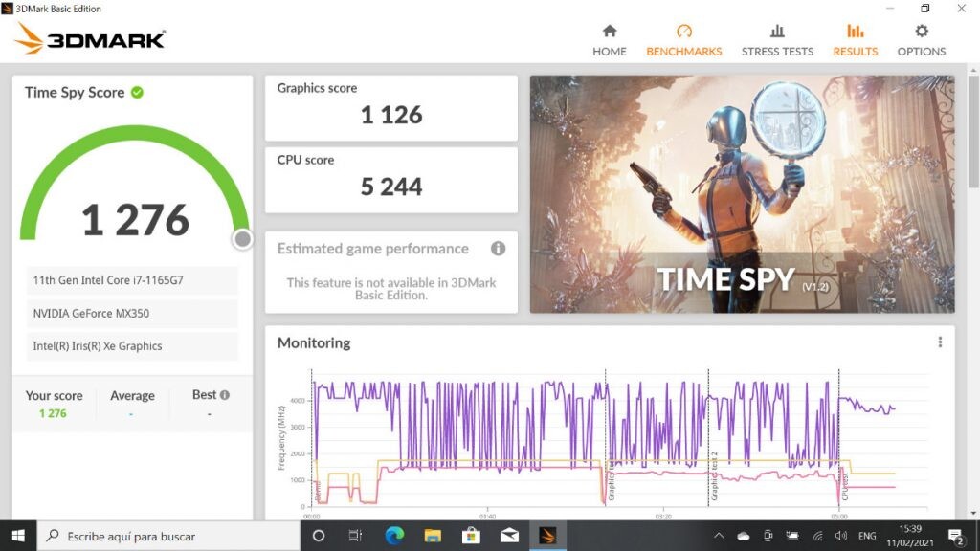This screenshot has height=551, width=980.
Task: Click the grey score gauge end marker
Action: pyautogui.click(x=242, y=238)
